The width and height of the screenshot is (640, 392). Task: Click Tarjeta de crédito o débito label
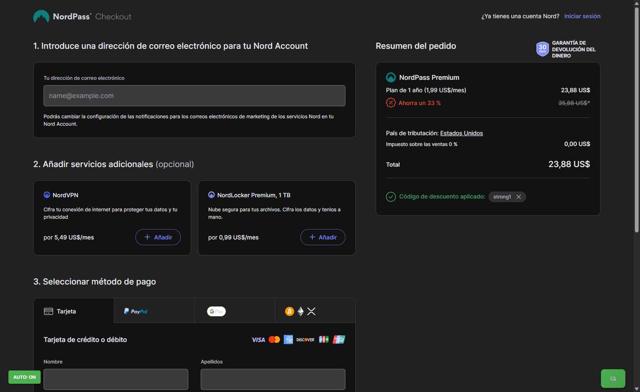pyautogui.click(x=85, y=340)
